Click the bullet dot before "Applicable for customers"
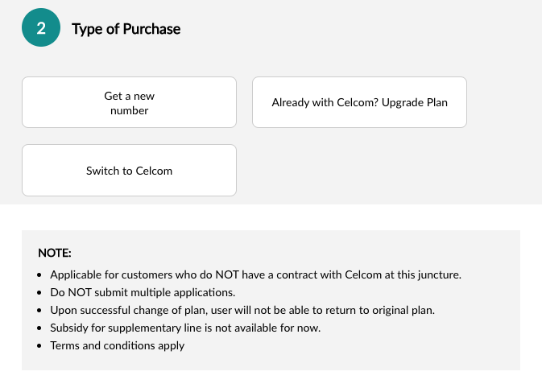The image size is (542, 392). click(x=41, y=275)
